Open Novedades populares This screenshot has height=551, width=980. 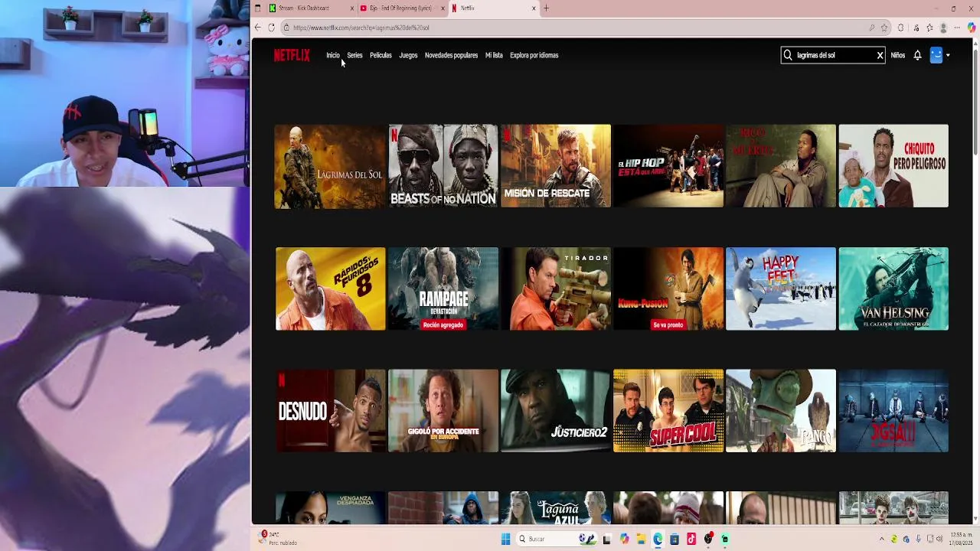coord(451,55)
